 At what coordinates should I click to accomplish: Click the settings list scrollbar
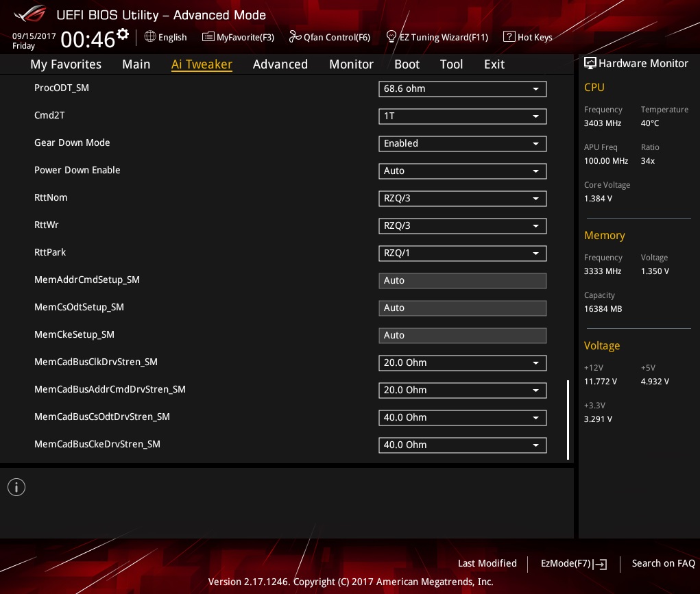coord(568,419)
